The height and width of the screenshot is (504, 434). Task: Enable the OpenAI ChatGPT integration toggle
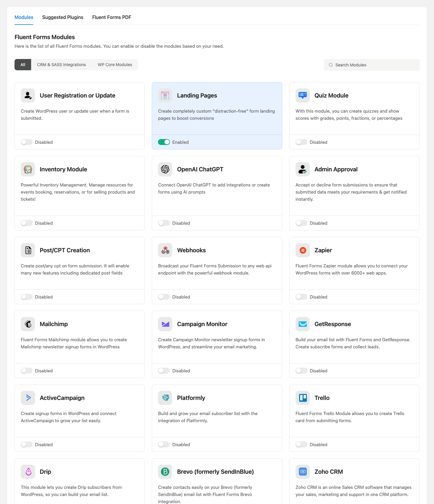(x=164, y=223)
